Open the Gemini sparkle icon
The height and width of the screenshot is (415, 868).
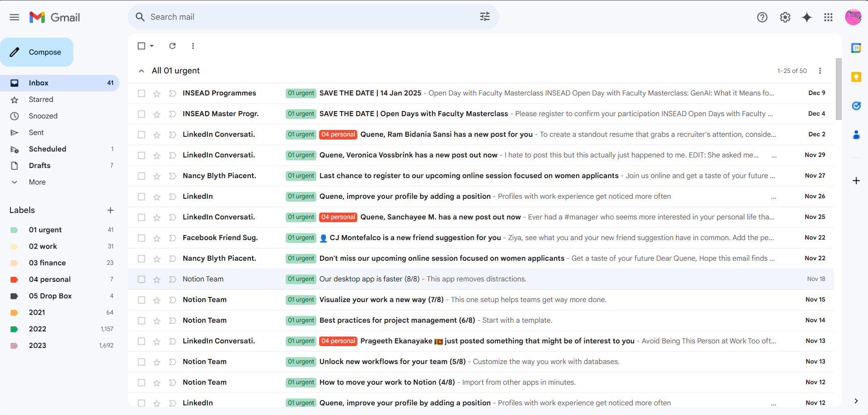tap(807, 17)
